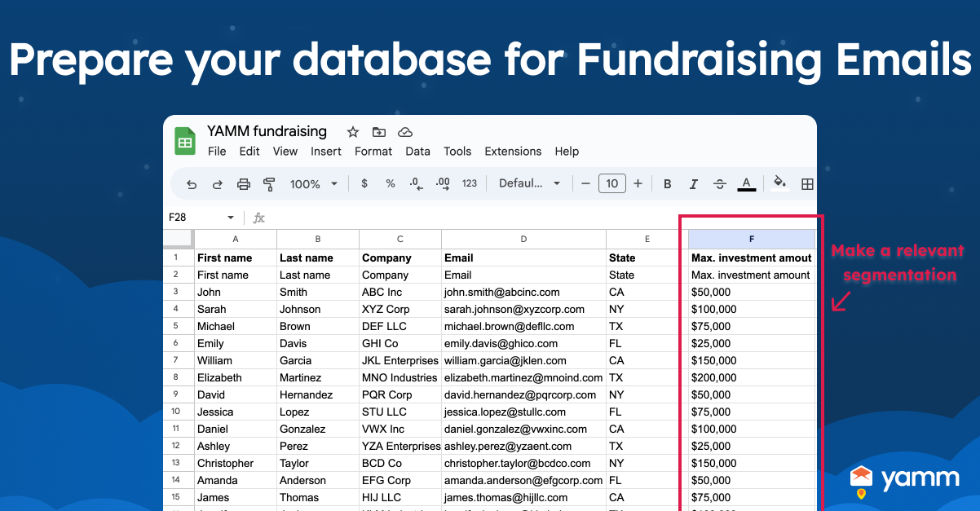Open the Help menu

[x=567, y=152]
